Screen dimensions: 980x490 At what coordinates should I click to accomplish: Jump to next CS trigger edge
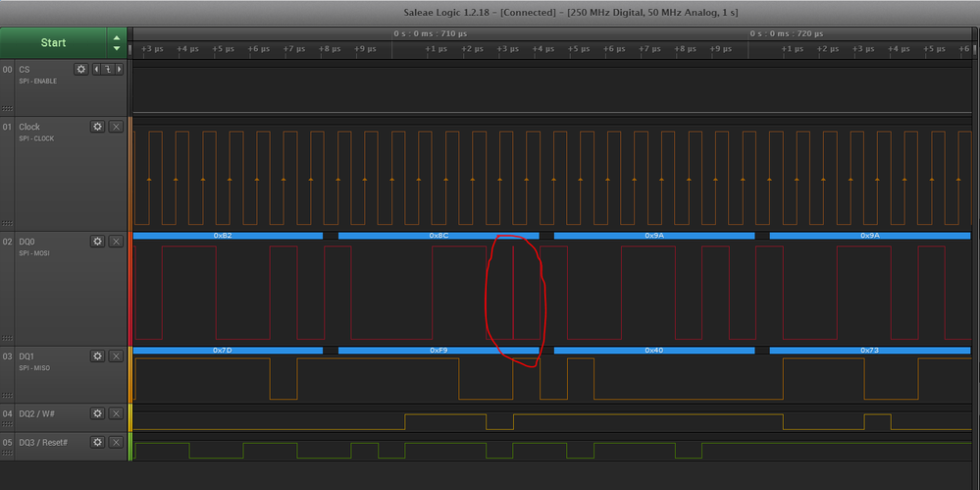tap(120, 69)
